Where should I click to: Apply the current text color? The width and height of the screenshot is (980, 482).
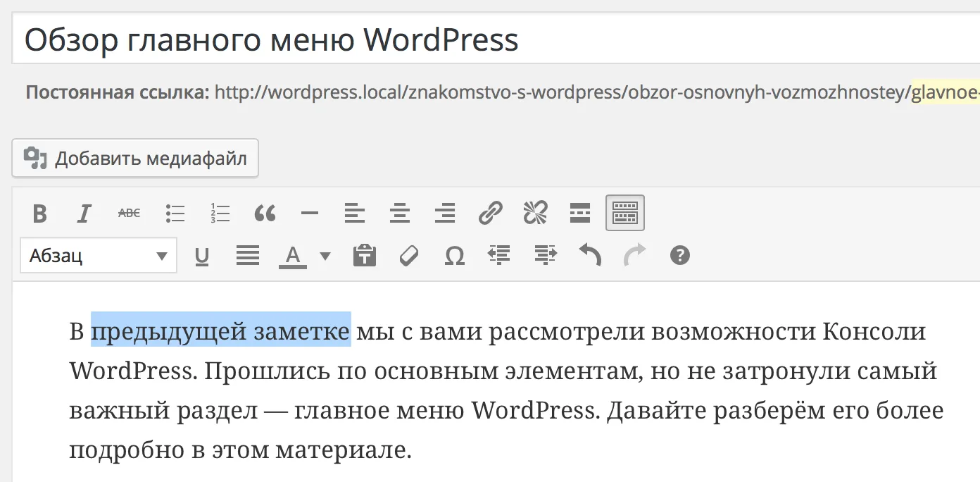pyautogui.click(x=293, y=256)
